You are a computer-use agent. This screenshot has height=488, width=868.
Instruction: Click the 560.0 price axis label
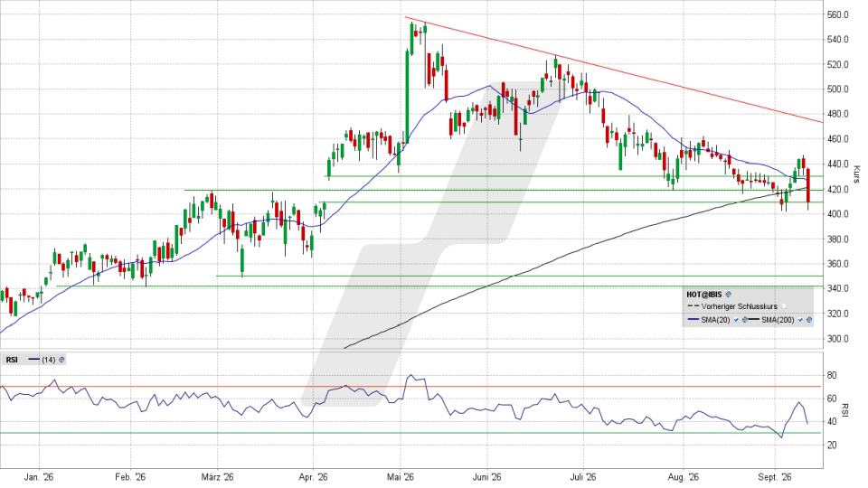838,14
